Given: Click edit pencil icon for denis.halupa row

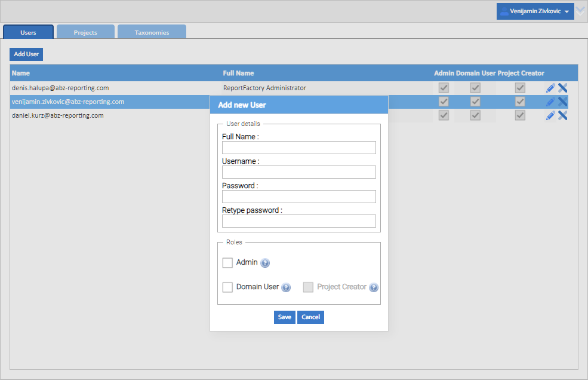Looking at the screenshot, I should pyautogui.click(x=550, y=88).
